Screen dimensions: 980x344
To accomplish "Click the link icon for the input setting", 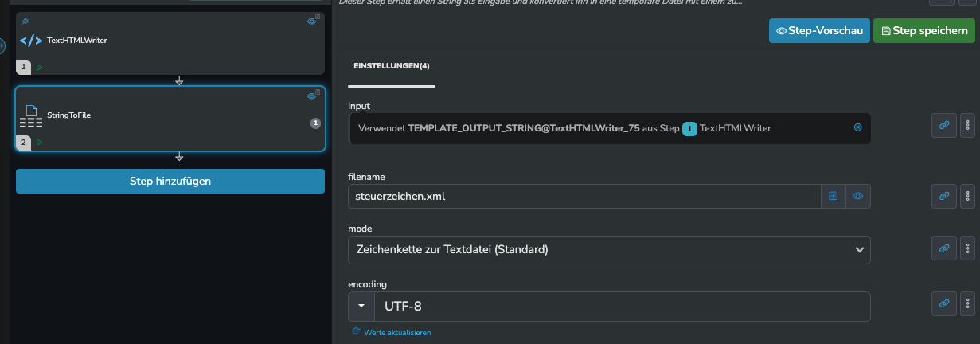I will (x=944, y=125).
